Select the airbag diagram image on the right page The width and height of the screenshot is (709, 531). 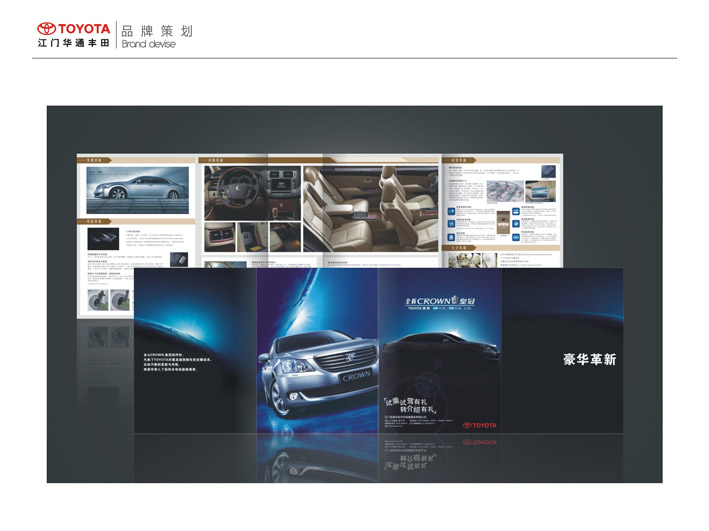pyautogui.click(x=505, y=191)
